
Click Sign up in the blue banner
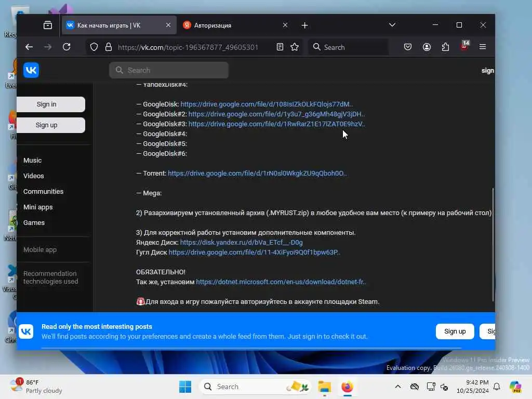(x=455, y=331)
